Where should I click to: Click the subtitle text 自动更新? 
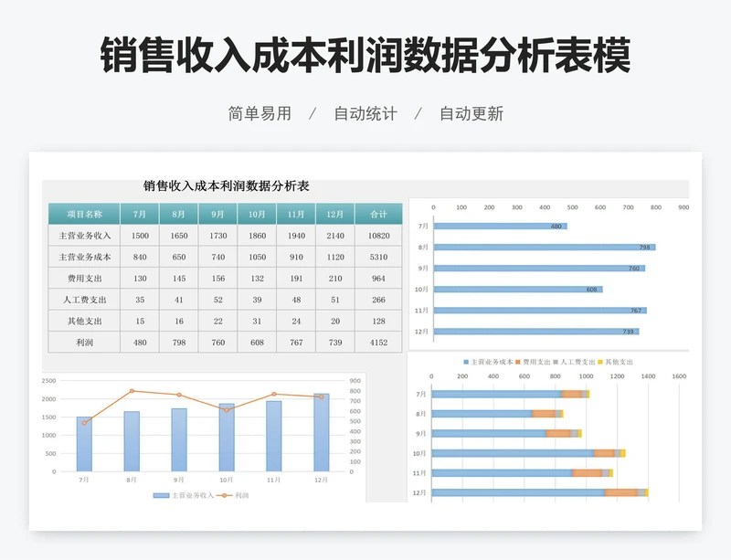(471, 114)
